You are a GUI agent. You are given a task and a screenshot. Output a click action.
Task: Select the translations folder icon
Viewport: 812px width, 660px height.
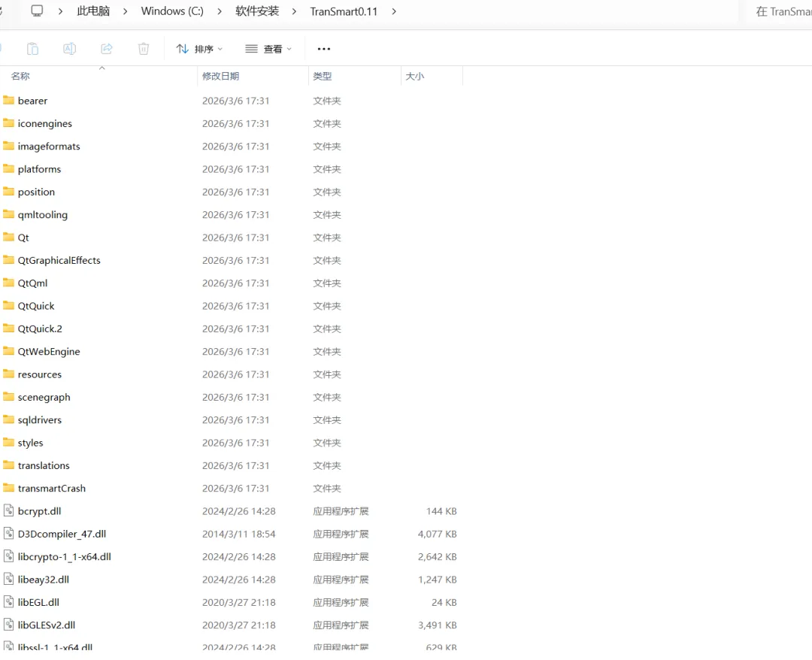pyautogui.click(x=8, y=465)
